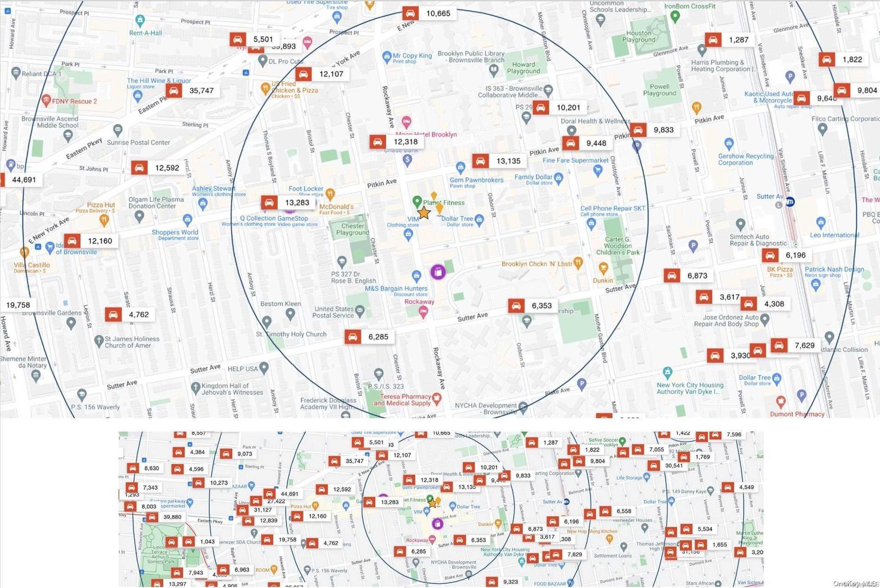Click the 6,558 marker in the lower map
This screenshot has width=880, height=588.
point(618,511)
